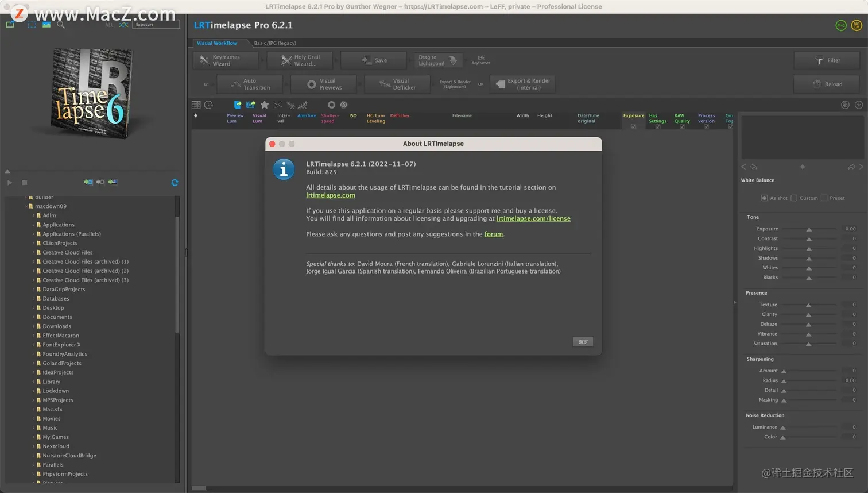The width and height of the screenshot is (868, 493).
Task: Click the gray ring icon in sequence toolbar
Action: click(x=331, y=105)
